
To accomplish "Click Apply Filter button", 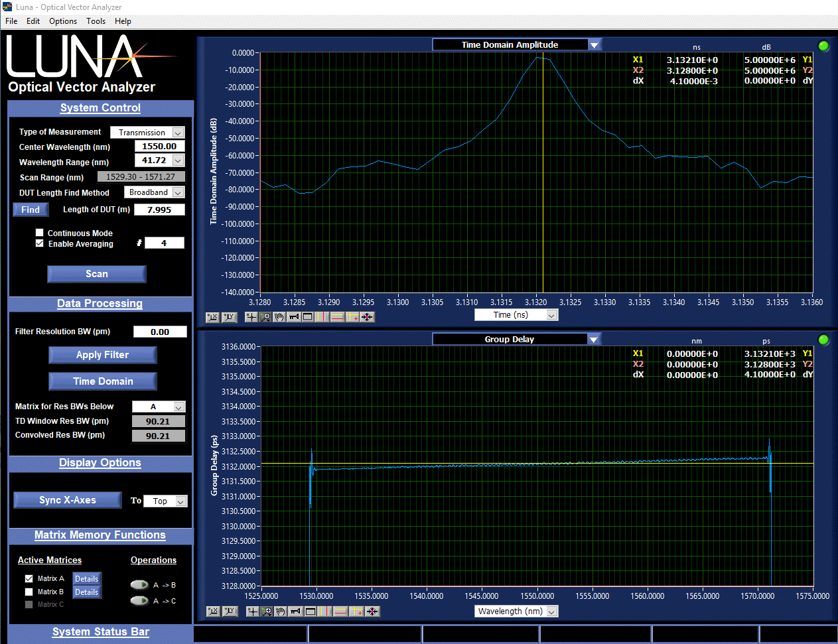I will 103,355.
